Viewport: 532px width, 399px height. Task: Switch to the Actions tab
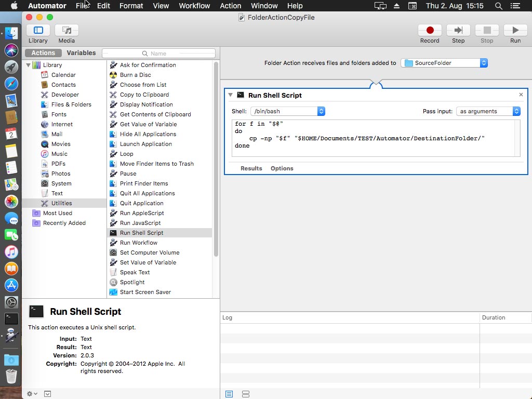43,53
